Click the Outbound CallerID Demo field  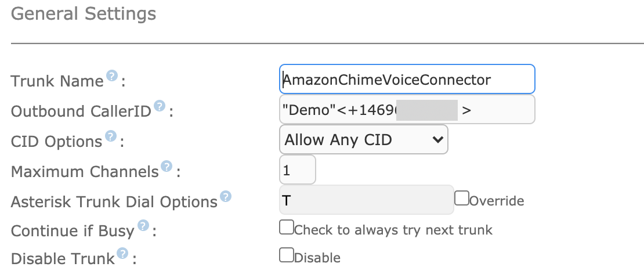pos(407,109)
